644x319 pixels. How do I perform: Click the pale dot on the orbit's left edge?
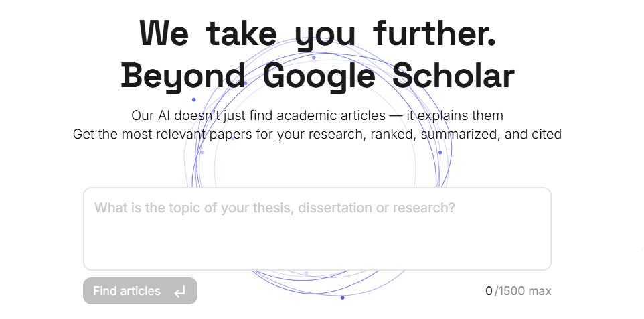click(x=202, y=153)
